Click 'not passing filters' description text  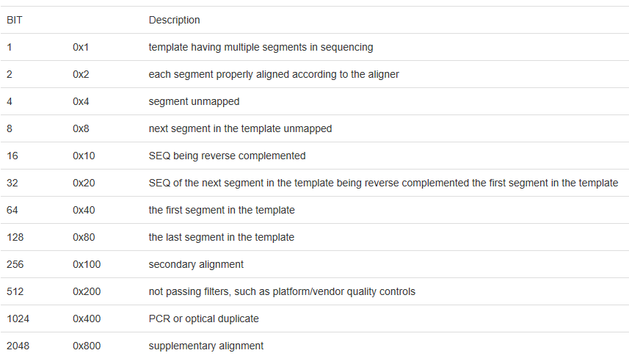point(282,292)
